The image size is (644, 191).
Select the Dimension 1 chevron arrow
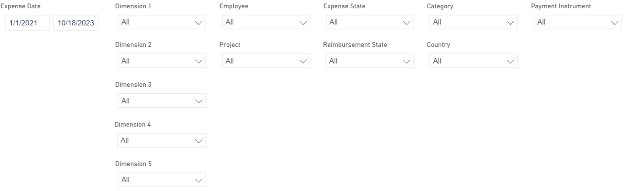click(x=199, y=22)
